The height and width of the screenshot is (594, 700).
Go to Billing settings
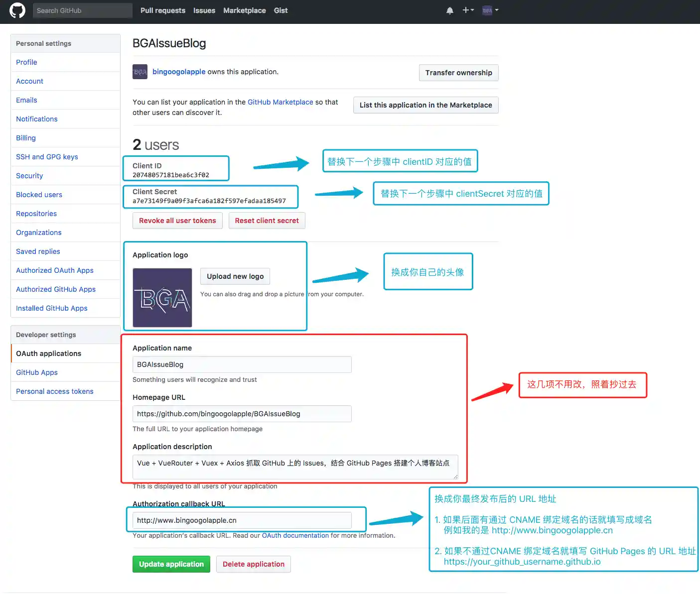point(65,138)
